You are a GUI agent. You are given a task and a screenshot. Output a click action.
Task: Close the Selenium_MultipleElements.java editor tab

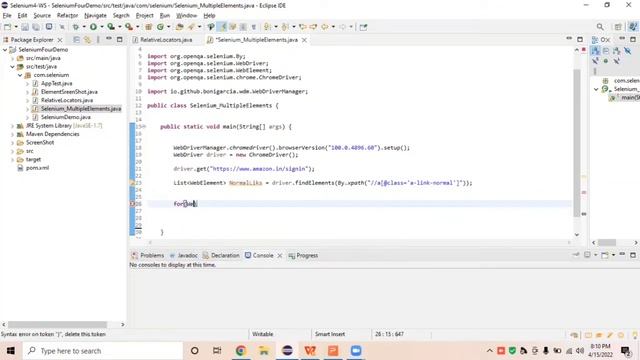point(304,40)
